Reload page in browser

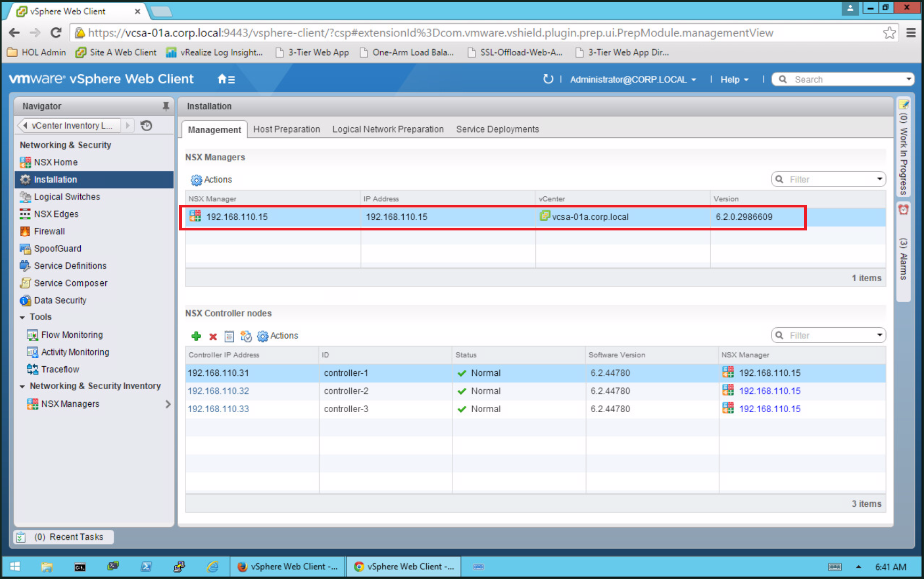[56, 33]
